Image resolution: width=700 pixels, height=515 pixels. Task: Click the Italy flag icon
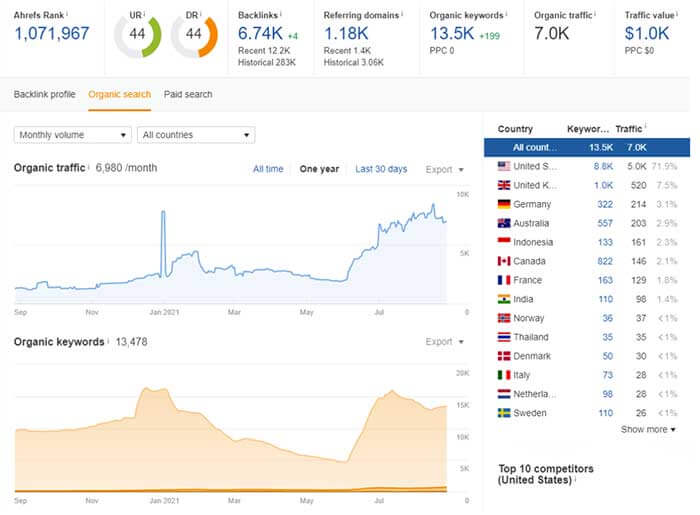coord(504,375)
